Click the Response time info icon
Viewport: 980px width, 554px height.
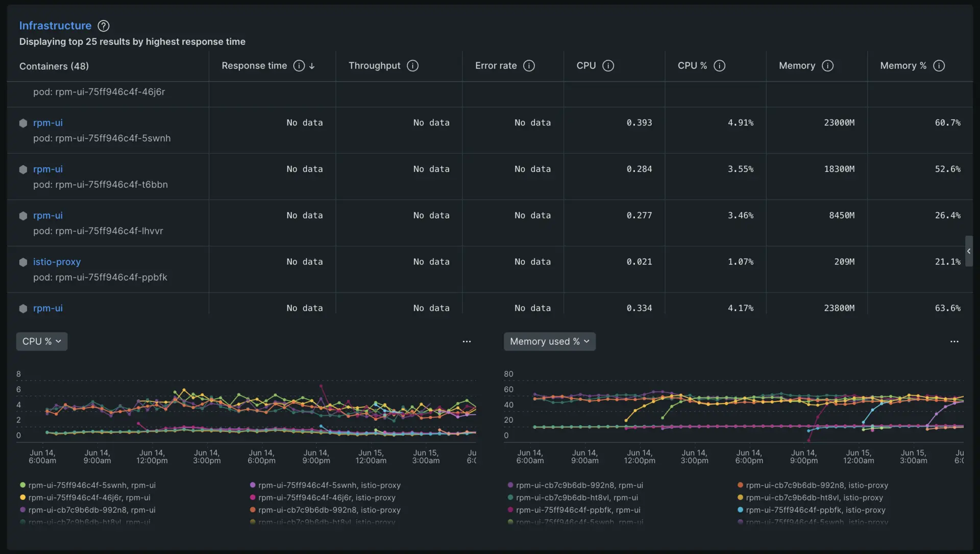299,66
